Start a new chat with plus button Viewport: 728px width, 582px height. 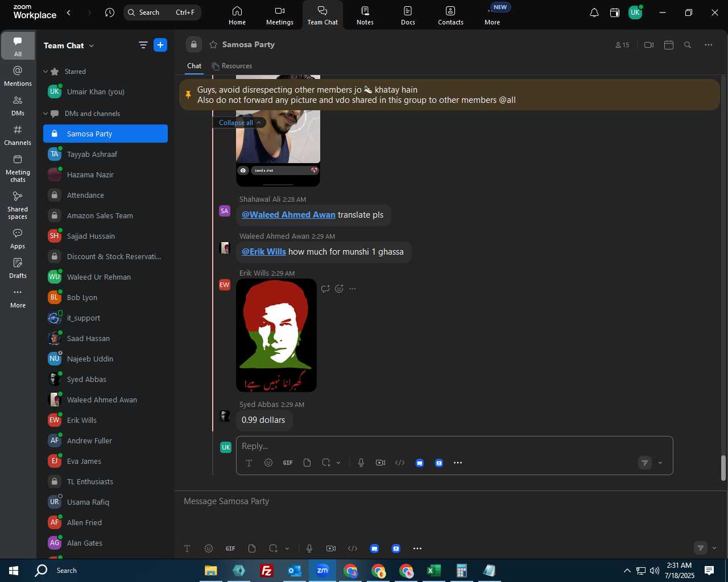point(160,45)
